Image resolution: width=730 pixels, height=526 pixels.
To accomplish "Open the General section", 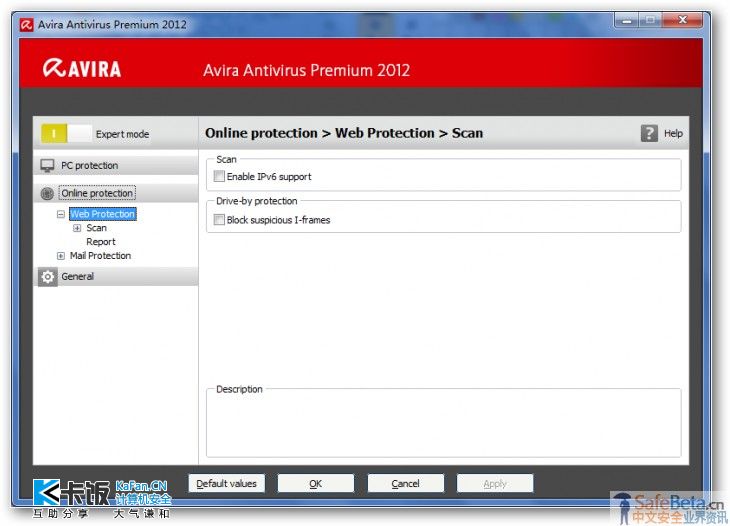I will click(116, 276).
